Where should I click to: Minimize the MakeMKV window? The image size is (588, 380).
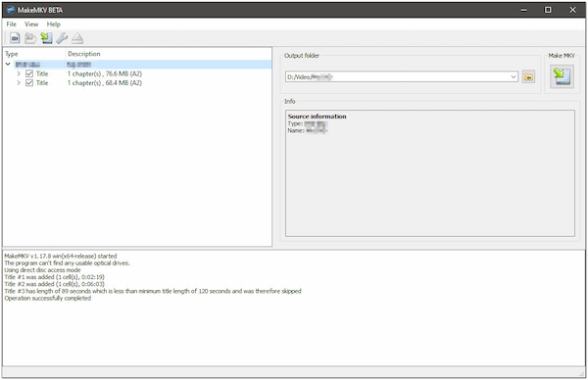point(523,10)
